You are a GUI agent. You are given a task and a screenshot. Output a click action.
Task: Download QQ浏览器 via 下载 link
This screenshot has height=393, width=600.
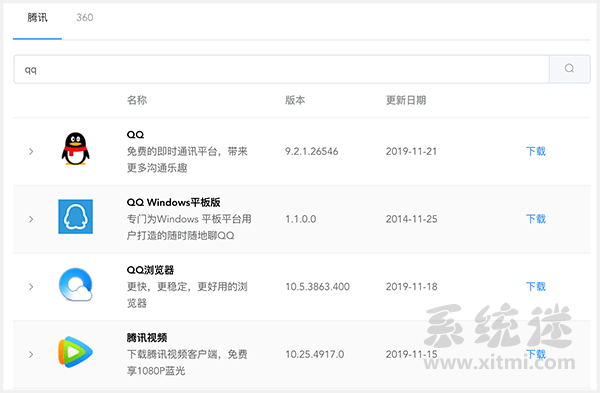536,287
